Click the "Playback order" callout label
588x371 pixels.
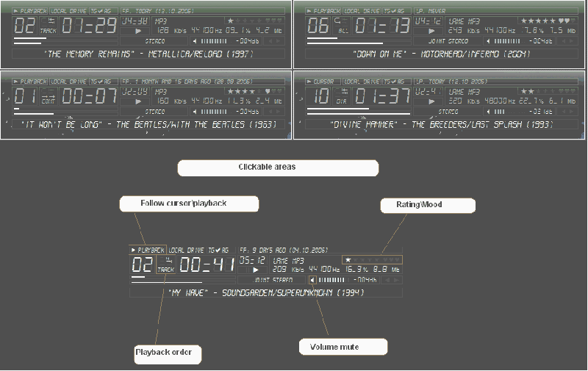coord(168,352)
